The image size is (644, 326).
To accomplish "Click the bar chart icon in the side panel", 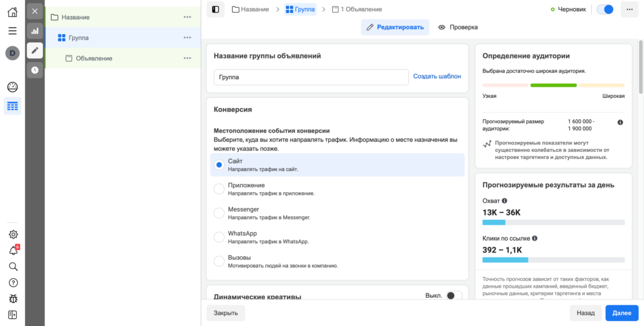I will (35, 31).
